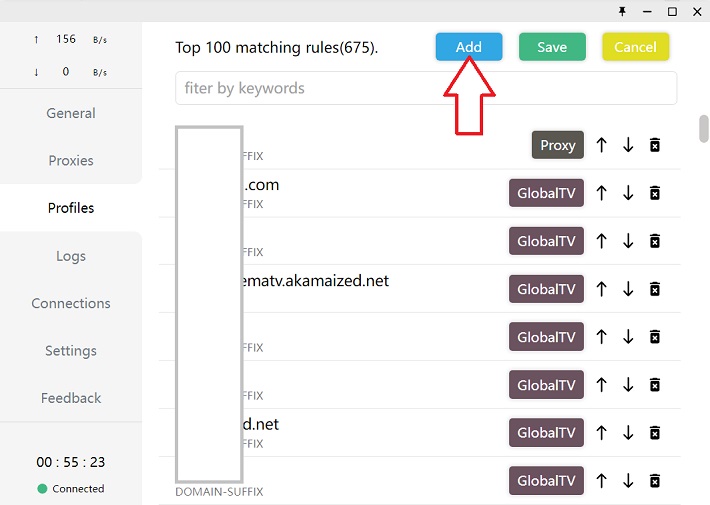Save the rule changes
Image resolution: width=710 pixels, height=505 pixels.
click(552, 47)
